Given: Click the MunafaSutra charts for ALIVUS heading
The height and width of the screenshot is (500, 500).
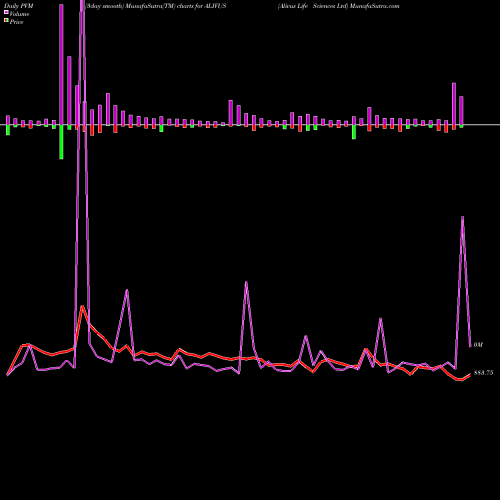Looking at the screenshot, I should pyautogui.click(x=156, y=6).
